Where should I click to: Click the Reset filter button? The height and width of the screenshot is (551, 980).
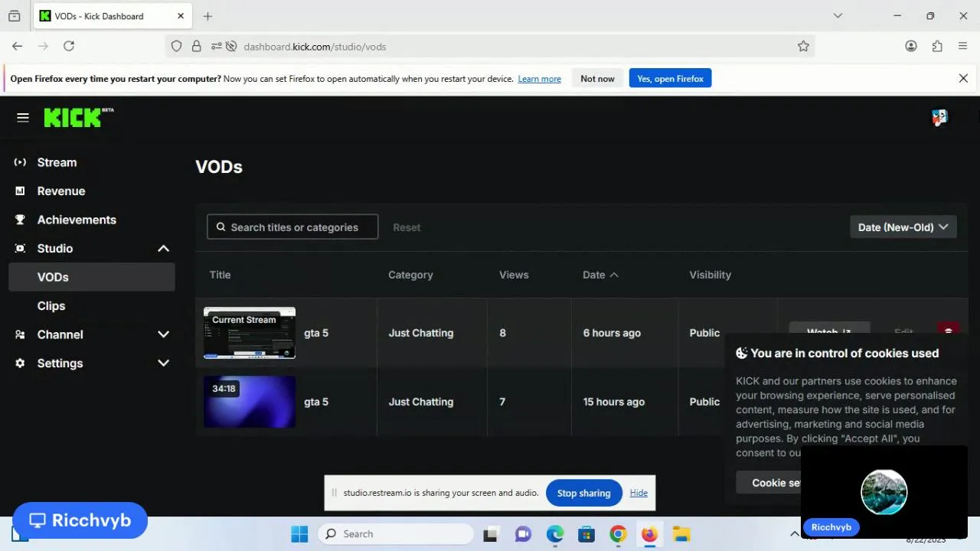click(x=407, y=227)
